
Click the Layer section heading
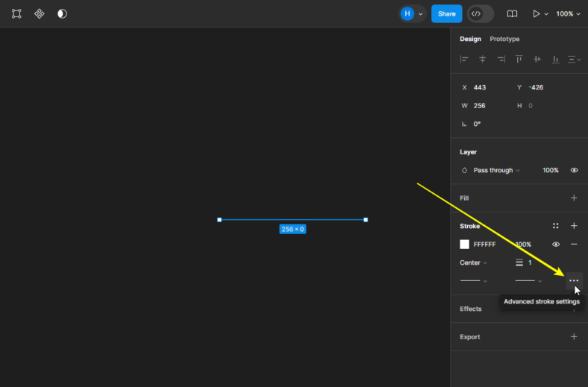(468, 151)
